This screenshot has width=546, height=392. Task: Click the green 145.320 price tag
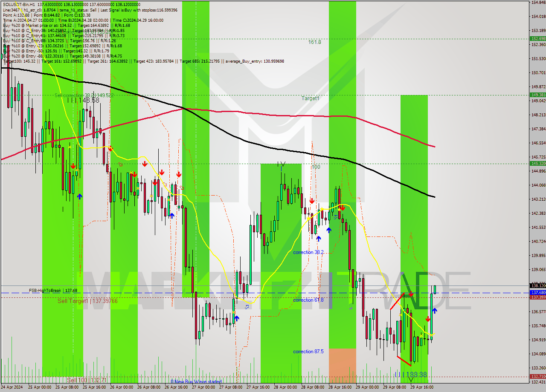pos(537,164)
